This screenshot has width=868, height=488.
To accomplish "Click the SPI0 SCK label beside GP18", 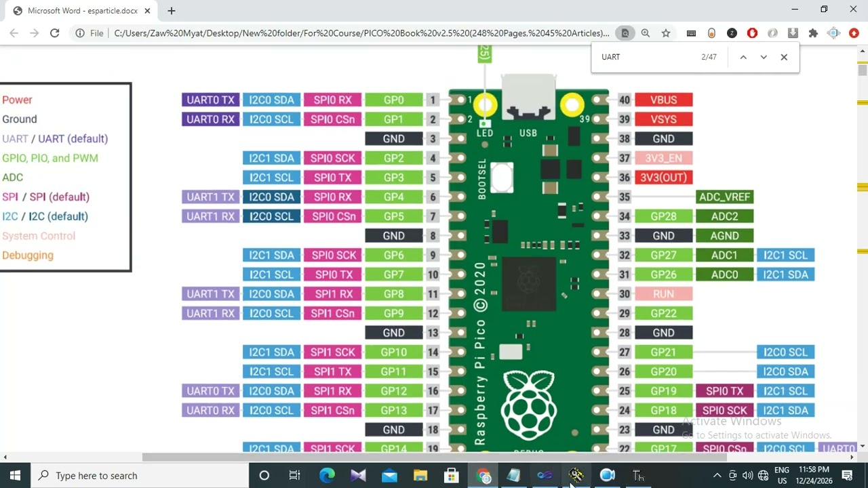I will coord(724,411).
